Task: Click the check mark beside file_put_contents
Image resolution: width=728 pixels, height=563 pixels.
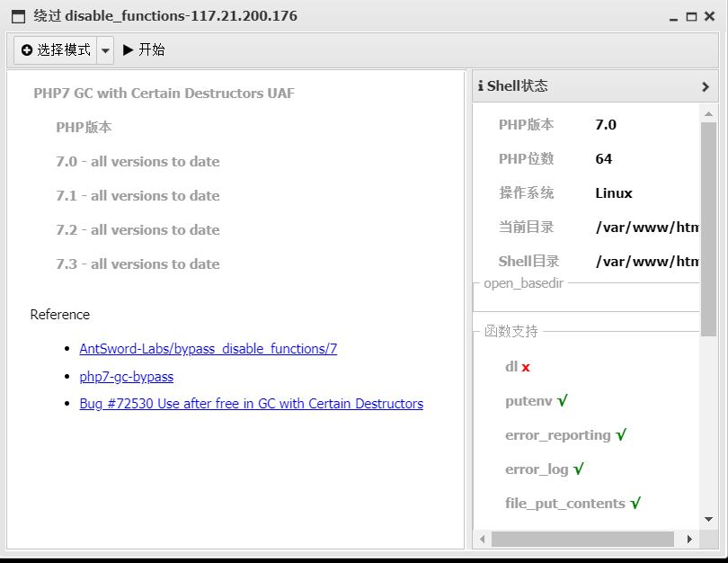Action: click(x=635, y=504)
